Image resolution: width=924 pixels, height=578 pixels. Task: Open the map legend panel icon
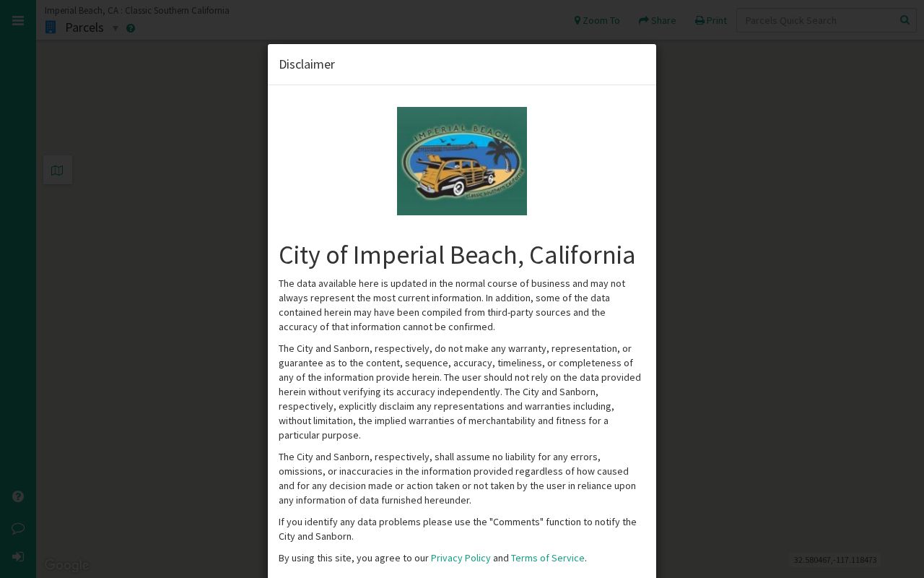(58, 170)
